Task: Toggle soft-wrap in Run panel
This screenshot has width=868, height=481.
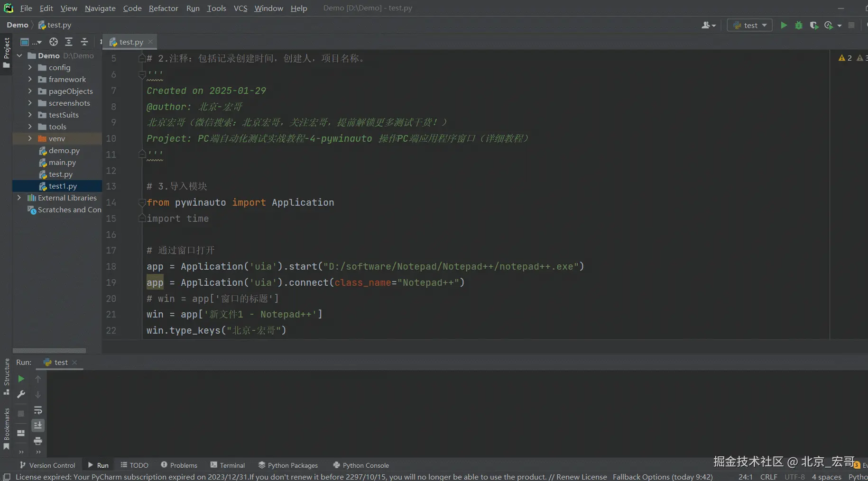Action: click(38, 410)
